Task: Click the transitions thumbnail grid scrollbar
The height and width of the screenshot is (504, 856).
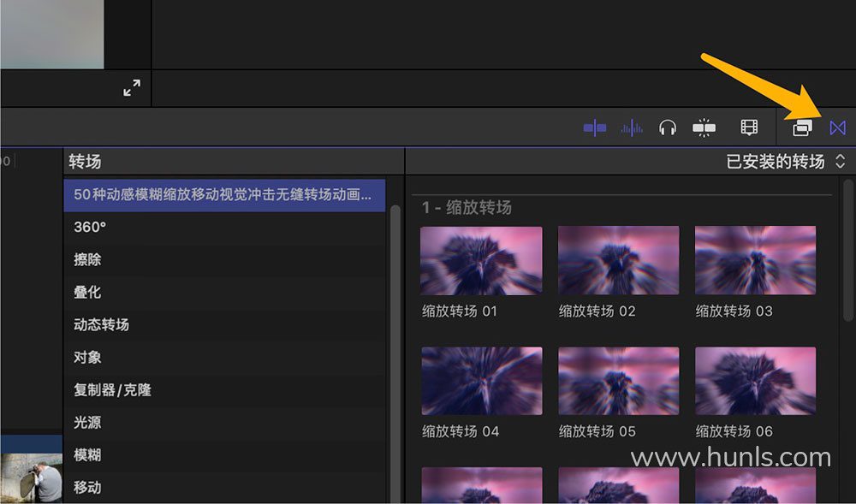Action: [847, 251]
